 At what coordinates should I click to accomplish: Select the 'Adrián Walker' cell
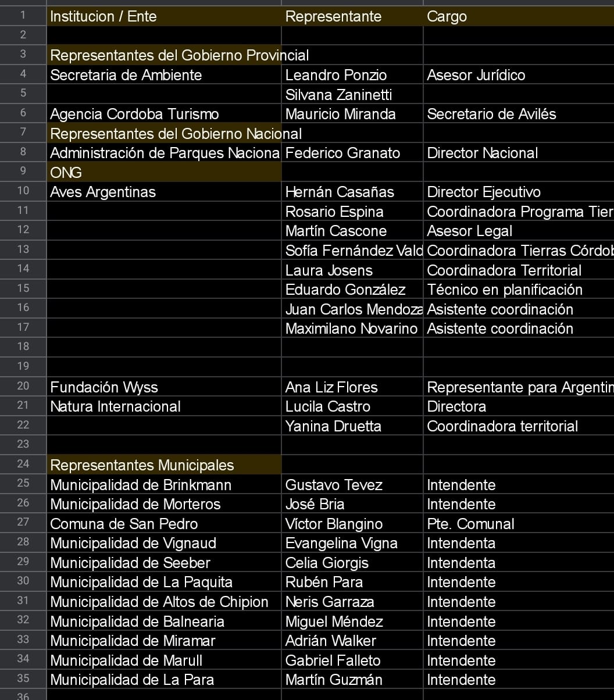pos(352,641)
